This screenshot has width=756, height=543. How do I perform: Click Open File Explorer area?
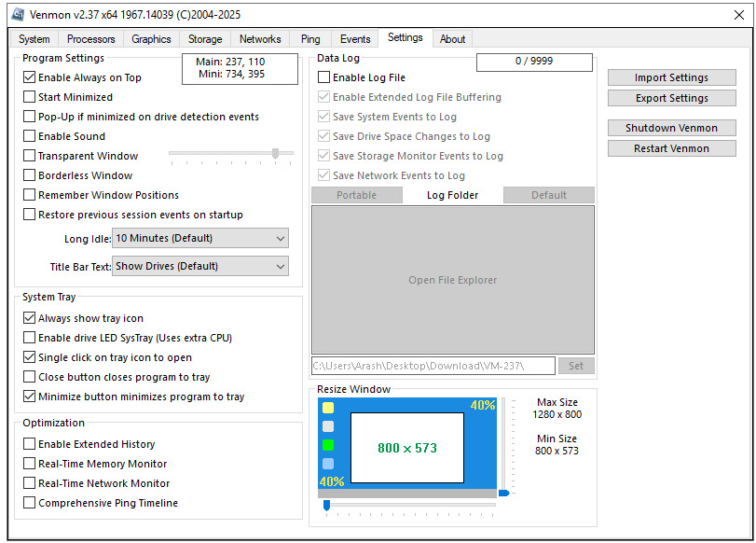click(x=453, y=280)
